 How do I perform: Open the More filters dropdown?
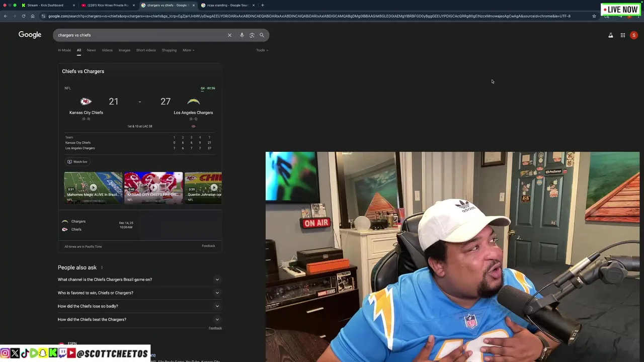pyautogui.click(x=188, y=50)
